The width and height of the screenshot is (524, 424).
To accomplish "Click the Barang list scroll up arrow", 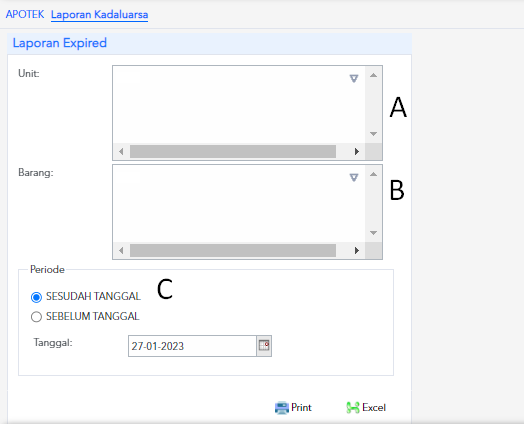I will 373,174.
